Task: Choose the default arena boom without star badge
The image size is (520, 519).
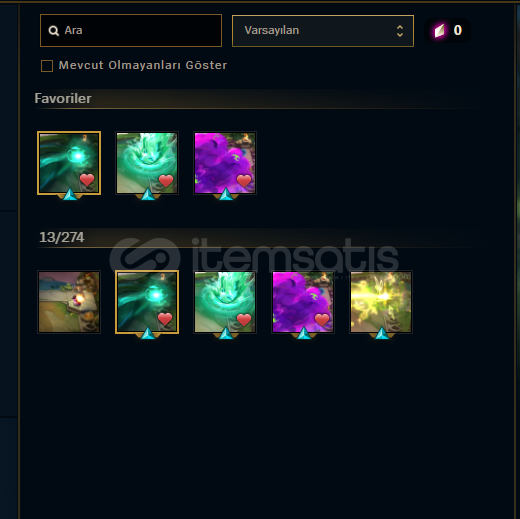Action: tap(69, 302)
